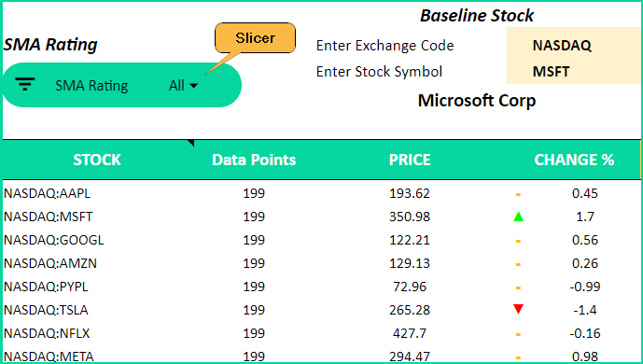Click the yellow dash indicator for GOOGL

click(518, 241)
